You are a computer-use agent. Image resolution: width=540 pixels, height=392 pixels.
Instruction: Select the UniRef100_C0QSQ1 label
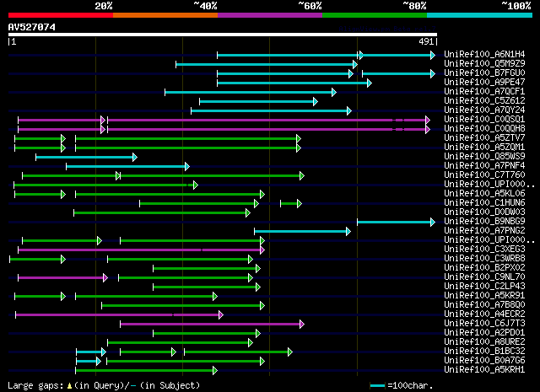(x=484, y=120)
